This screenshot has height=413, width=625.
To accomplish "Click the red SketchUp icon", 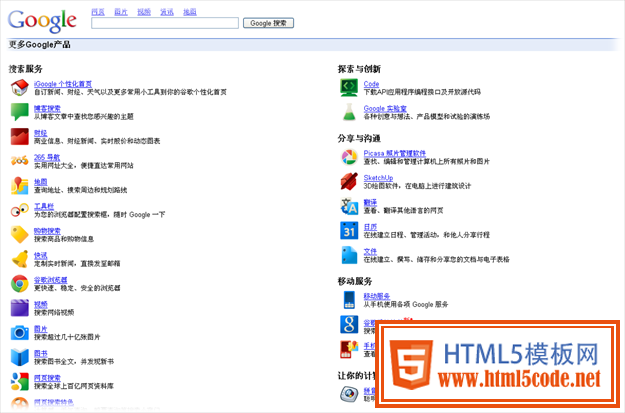I will [349, 181].
